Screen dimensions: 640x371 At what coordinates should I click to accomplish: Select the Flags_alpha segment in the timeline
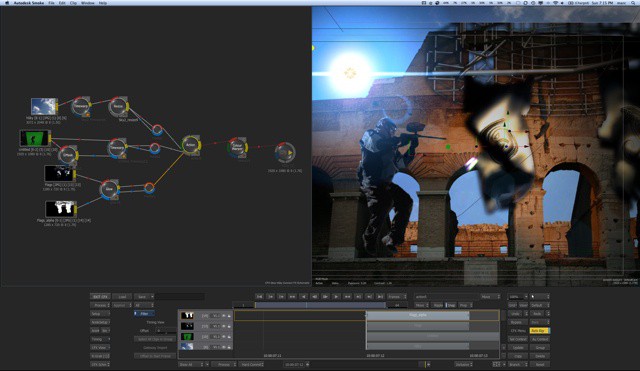pos(418,315)
